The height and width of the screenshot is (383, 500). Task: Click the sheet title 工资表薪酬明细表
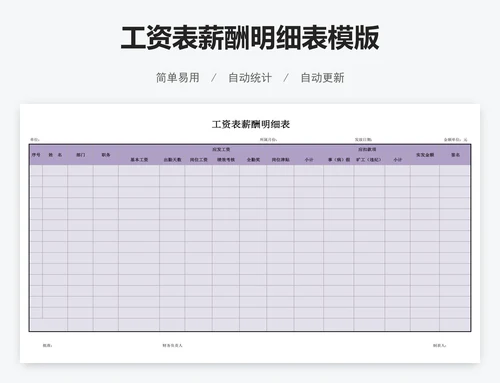[x=251, y=124]
